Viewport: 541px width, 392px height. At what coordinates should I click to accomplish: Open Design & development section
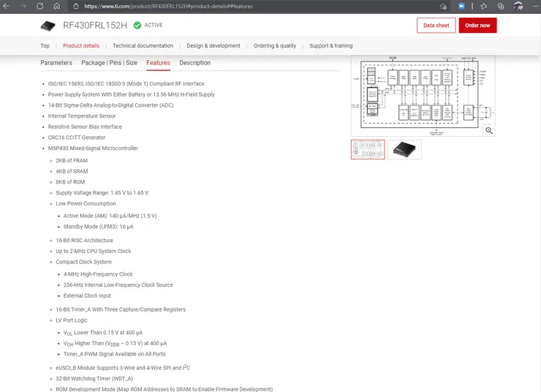coord(213,46)
